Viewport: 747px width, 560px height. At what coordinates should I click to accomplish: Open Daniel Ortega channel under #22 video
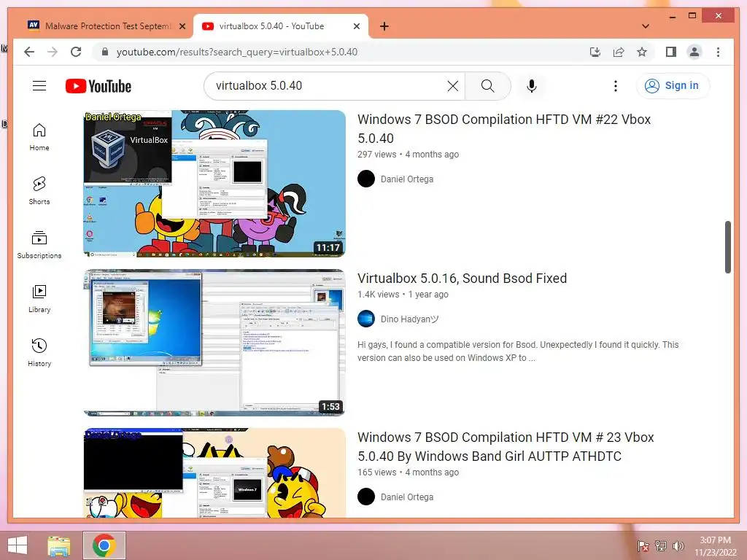(407, 179)
